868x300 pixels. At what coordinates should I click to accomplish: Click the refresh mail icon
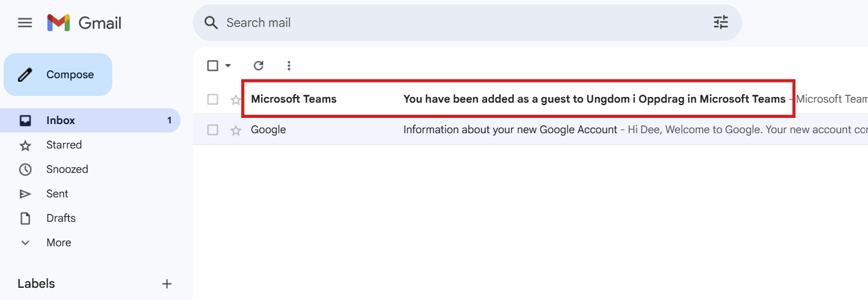click(258, 65)
